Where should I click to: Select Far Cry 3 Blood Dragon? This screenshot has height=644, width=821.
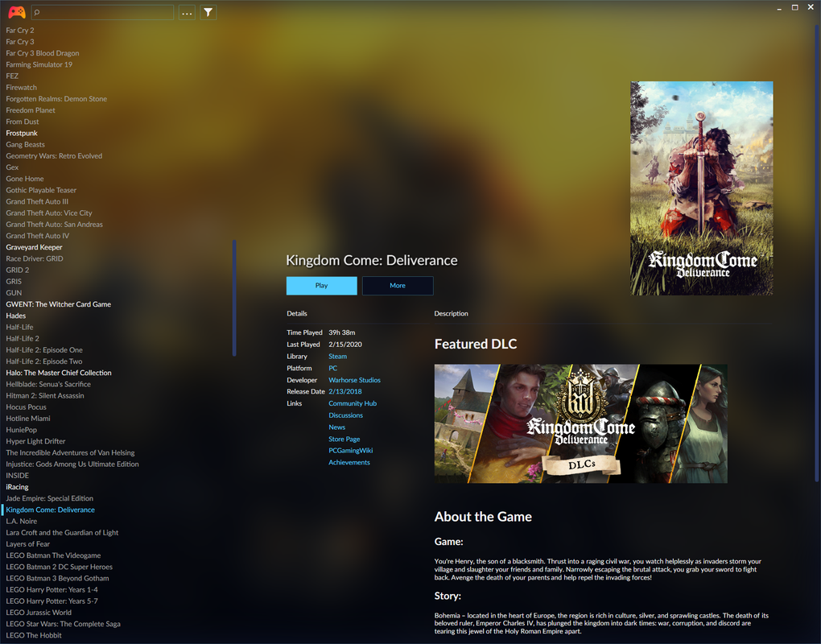[43, 53]
